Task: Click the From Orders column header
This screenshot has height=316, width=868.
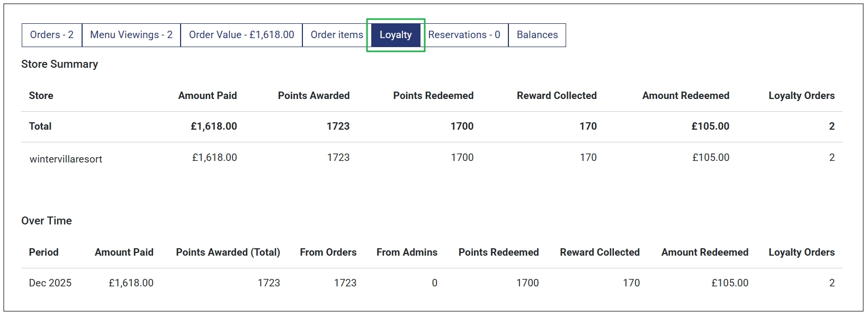Action: tap(328, 252)
